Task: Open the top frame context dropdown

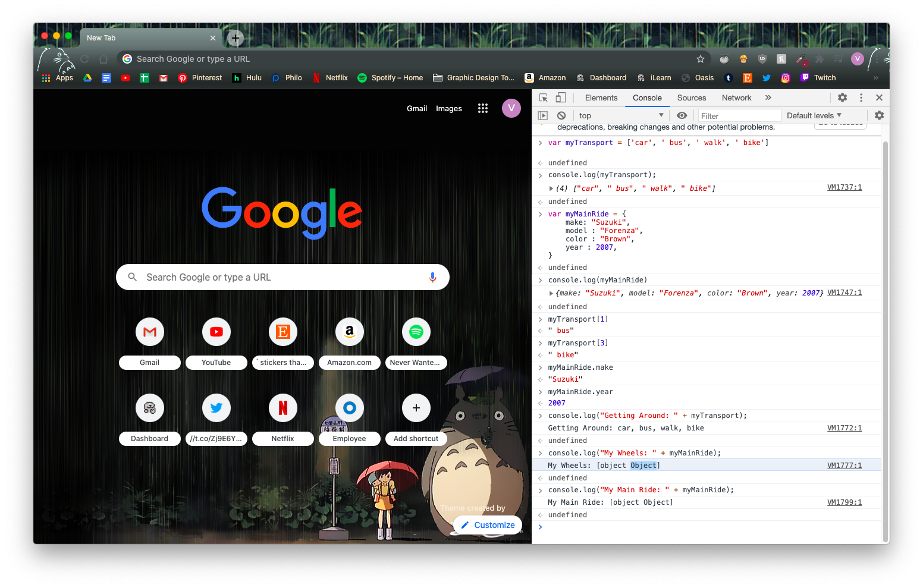Action: click(x=620, y=115)
